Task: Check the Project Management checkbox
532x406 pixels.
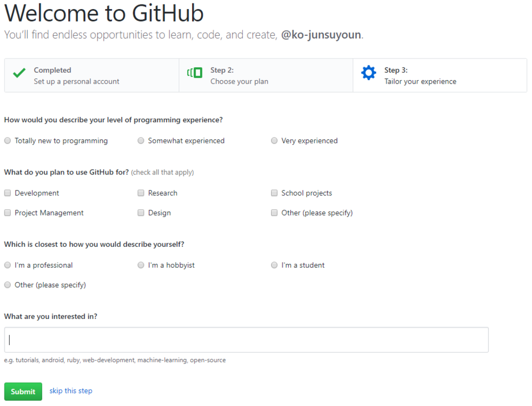Action: point(7,213)
